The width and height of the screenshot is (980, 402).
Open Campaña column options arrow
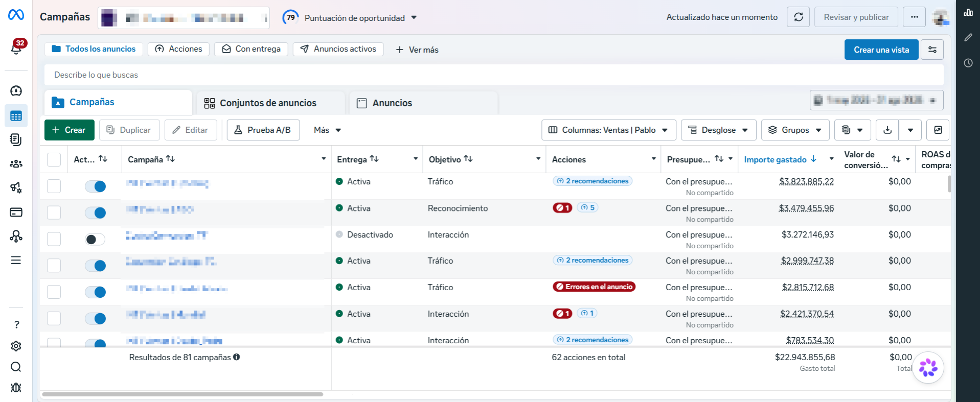(324, 159)
